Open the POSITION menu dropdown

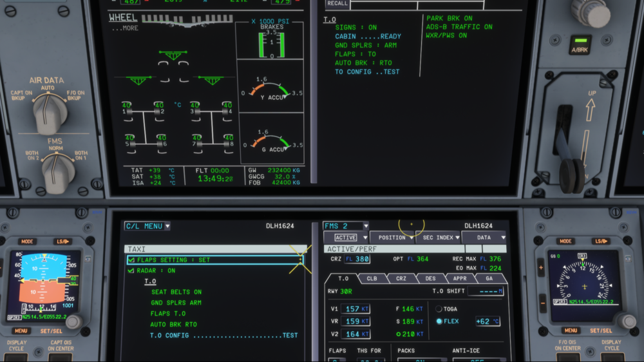pos(392,238)
